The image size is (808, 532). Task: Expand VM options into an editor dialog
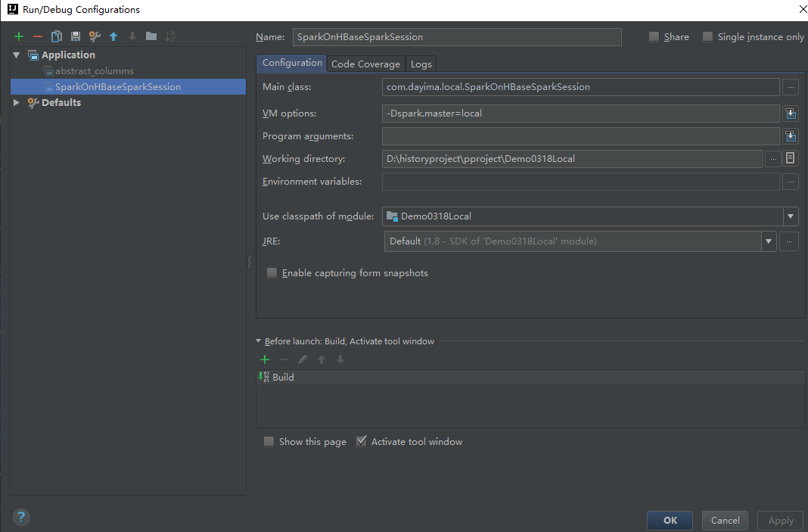point(790,113)
